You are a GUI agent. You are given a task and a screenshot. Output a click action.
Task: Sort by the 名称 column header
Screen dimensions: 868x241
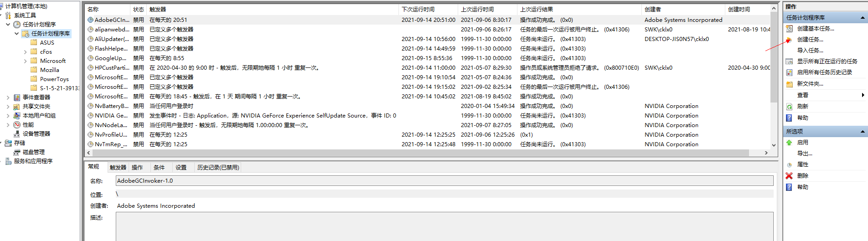tap(108, 10)
